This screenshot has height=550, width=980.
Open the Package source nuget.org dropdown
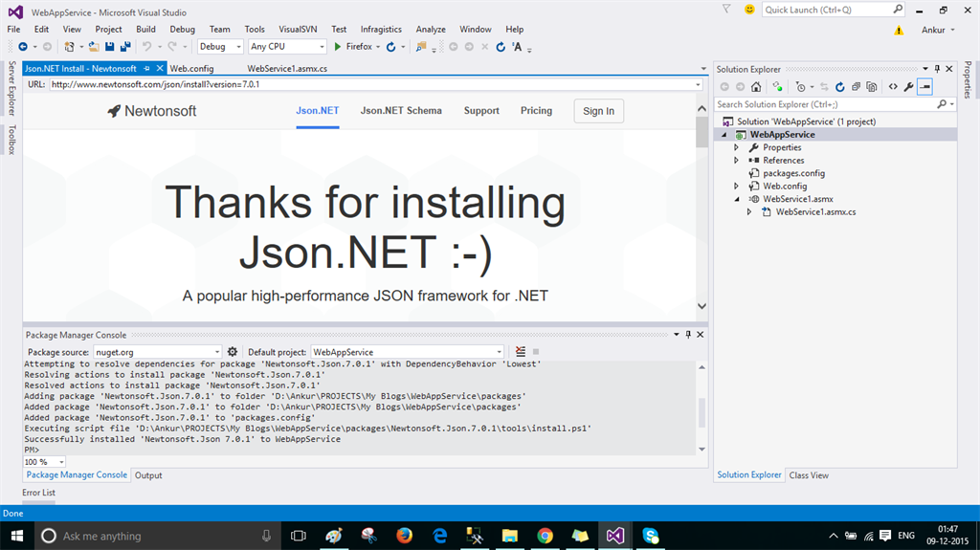217,352
